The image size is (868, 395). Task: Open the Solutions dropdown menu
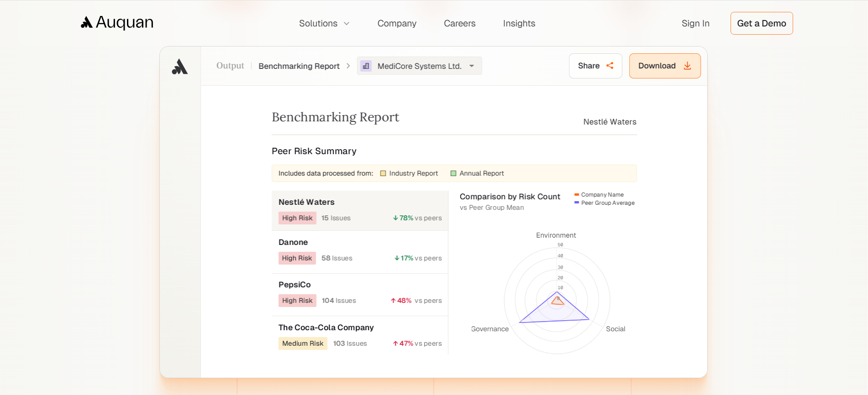324,23
